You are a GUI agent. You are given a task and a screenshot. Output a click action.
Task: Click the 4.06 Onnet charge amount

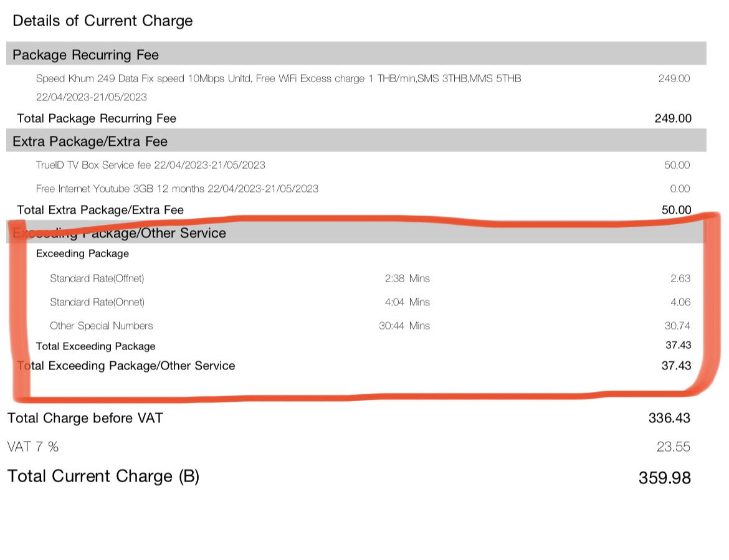click(x=680, y=302)
